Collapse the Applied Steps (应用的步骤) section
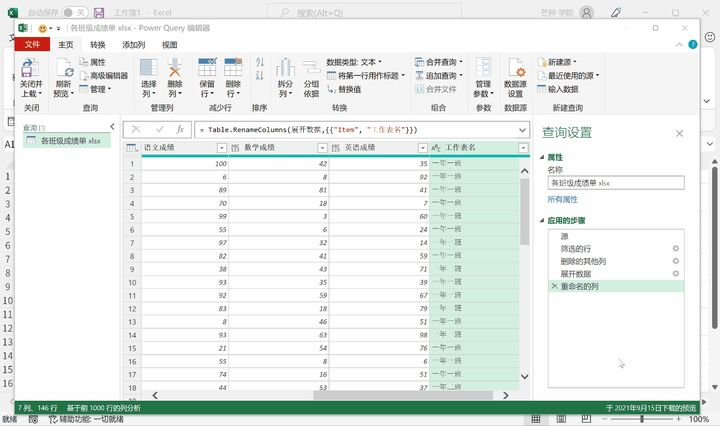This screenshot has width=720, height=426. [x=542, y=220]
